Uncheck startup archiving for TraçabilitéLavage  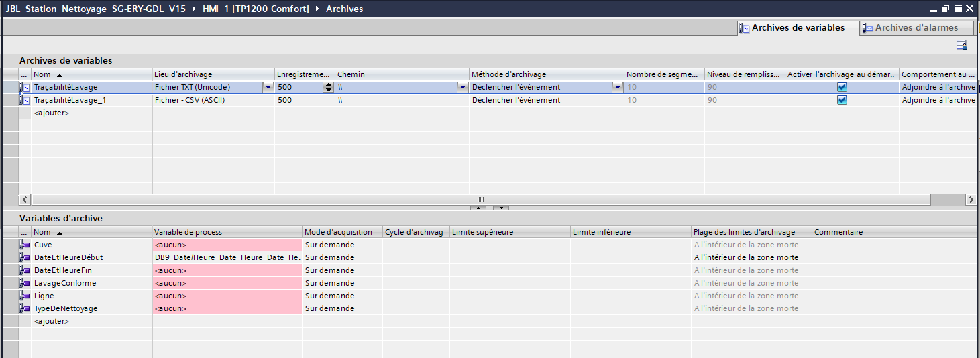[842, 87]
